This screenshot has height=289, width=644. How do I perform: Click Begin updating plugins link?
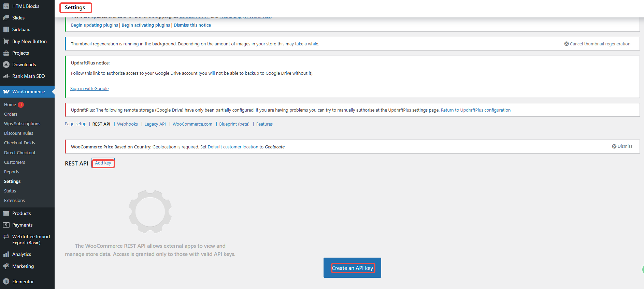(95, 25)
